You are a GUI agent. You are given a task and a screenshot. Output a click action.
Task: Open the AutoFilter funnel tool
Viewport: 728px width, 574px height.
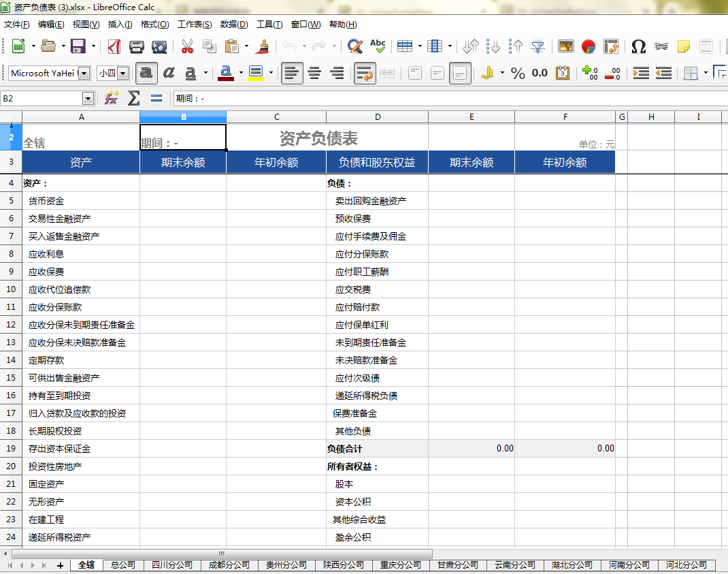538,46
